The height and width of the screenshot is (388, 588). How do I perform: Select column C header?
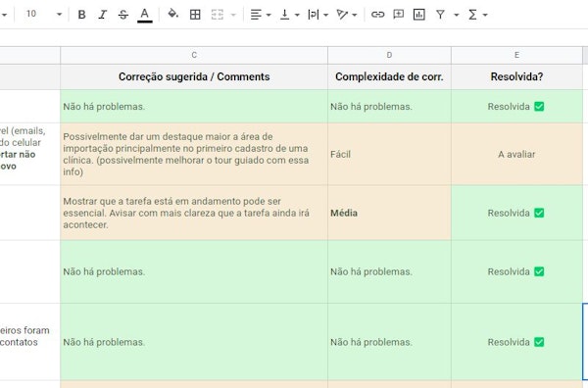(194, 55)
